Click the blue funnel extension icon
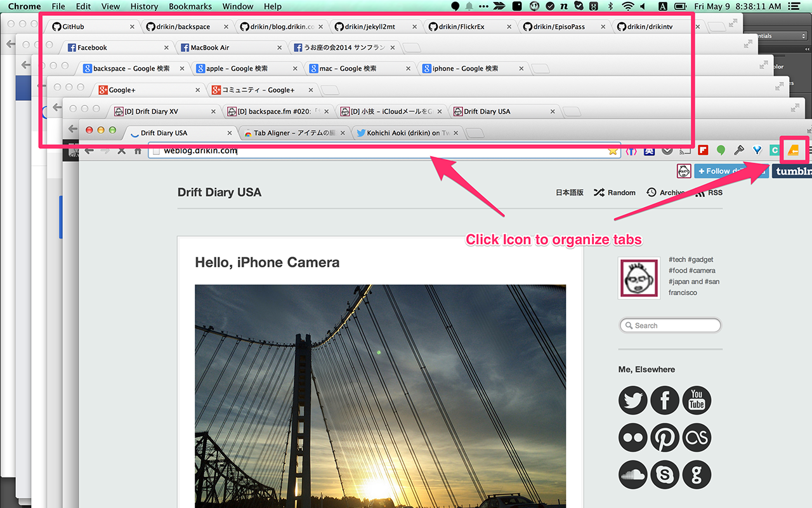This screenshot has width=812, height=508. pos(757,150)
